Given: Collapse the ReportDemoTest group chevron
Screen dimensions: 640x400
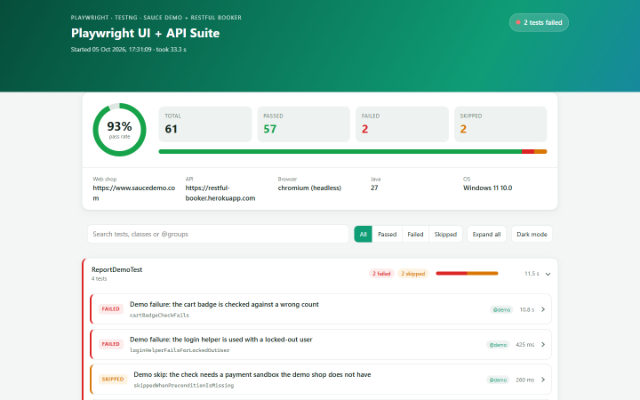Looking at the screenshot, I should tap(548, 274).
